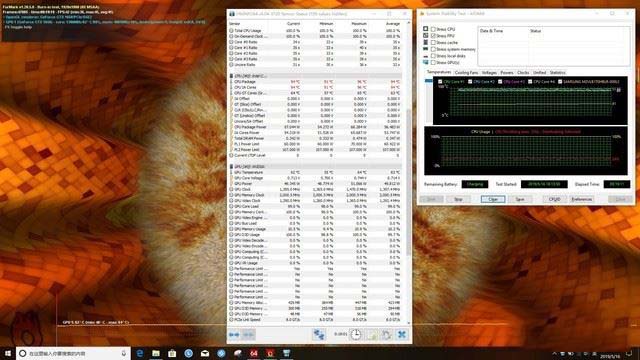Click the HWiNFO scrollbar down arrow
The width and height of the screenshot is (640, 360).
pyautogui.click(x=409, y=323)
